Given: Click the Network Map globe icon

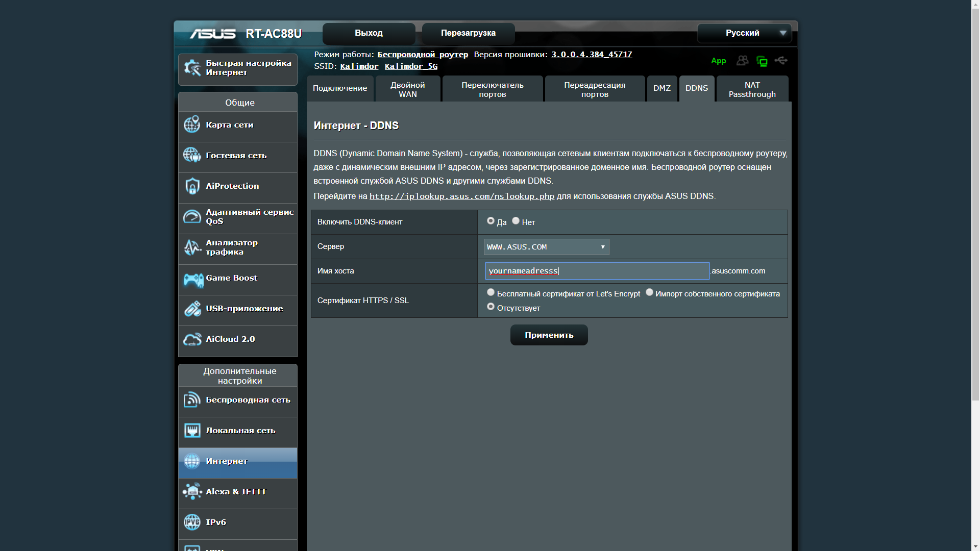Looking at the screenshot, I should click(192, 124).
